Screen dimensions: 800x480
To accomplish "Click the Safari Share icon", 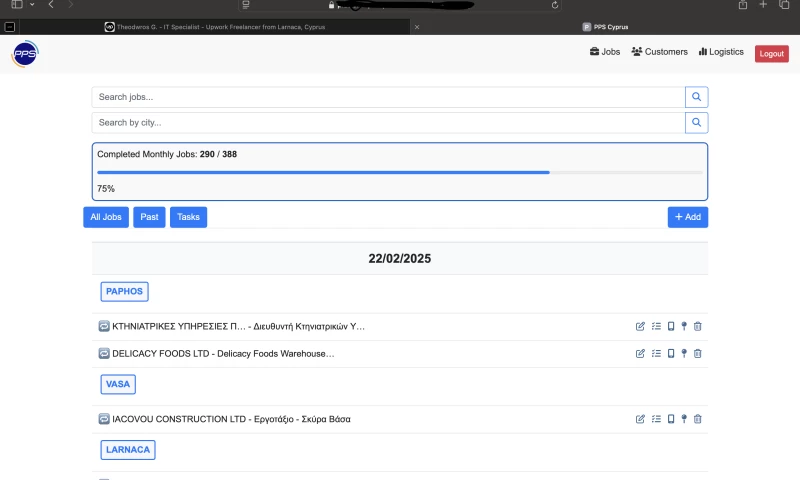I will pyautogui.click(x=743, y=5).
